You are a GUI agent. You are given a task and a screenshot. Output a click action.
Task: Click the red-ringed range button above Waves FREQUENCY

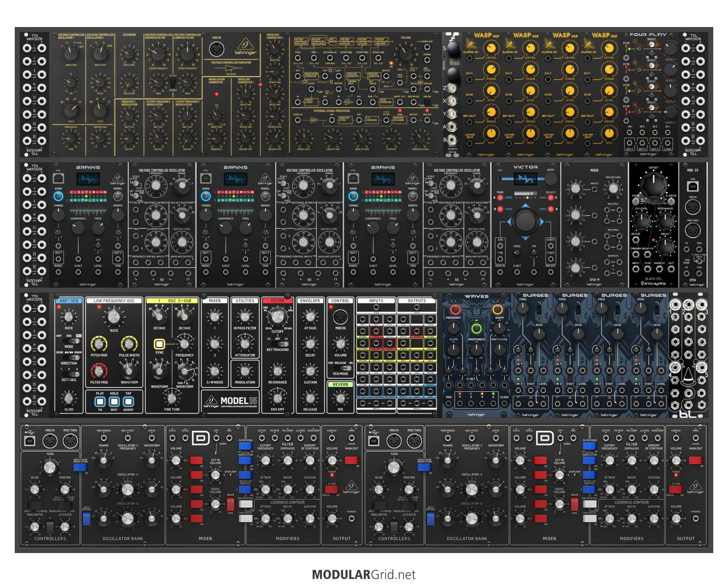(x=455, y=310)
